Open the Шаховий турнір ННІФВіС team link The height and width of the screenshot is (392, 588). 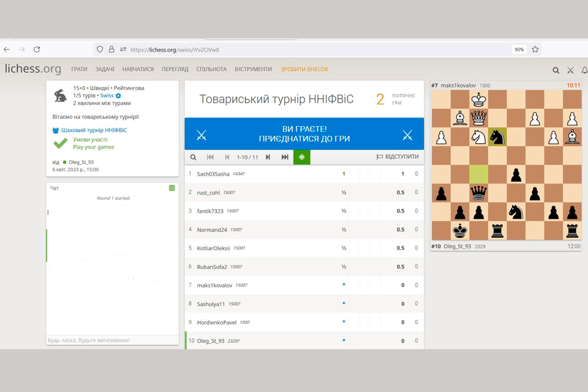click(93, 130)
